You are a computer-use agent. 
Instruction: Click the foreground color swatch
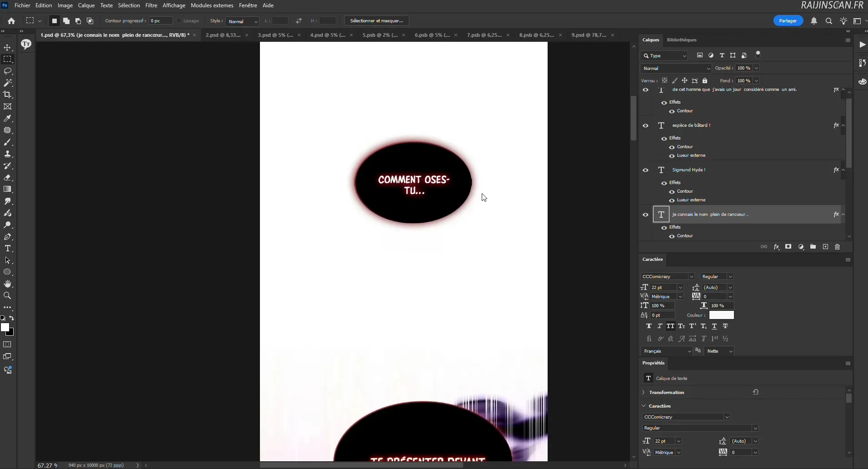click(5, 327)
